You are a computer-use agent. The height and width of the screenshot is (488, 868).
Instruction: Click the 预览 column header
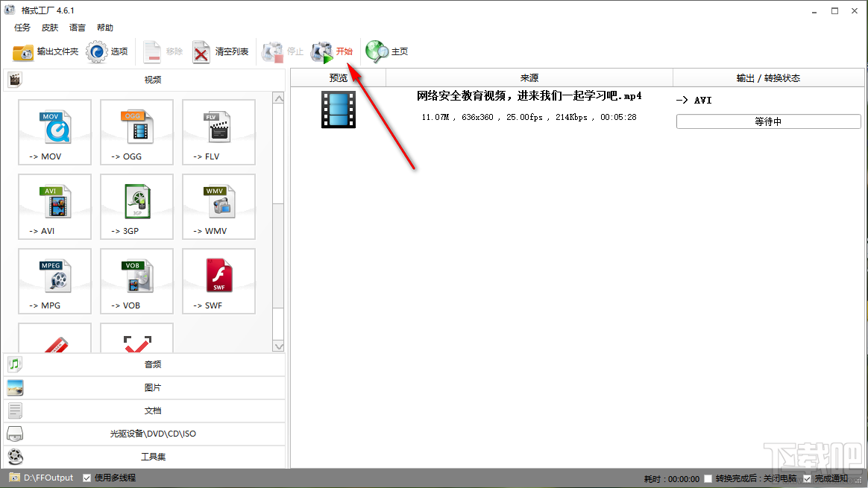[x=339, y=78]
